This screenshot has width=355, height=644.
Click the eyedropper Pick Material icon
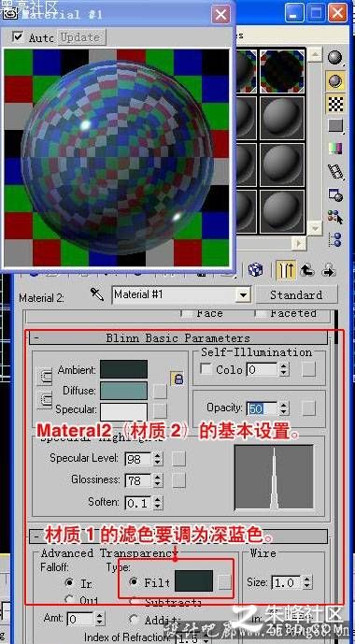pyautogui.click(x=97, y=294)
